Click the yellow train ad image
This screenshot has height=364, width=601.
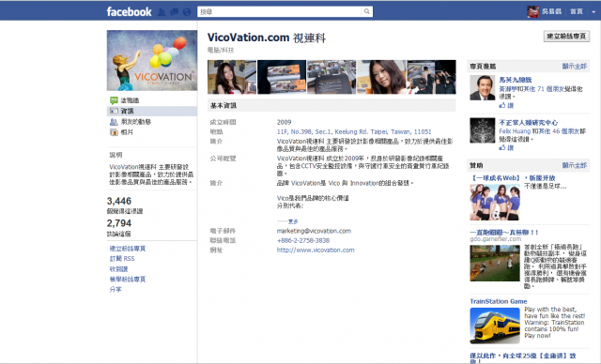[x=495, y=326]
